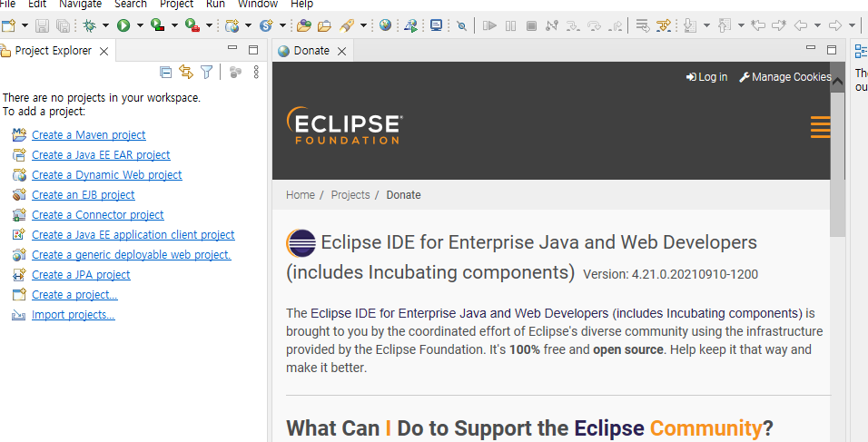Viewport: 868px width, 442px height.
Task: Click the Run External Tools icon
Action: point(192,25)
